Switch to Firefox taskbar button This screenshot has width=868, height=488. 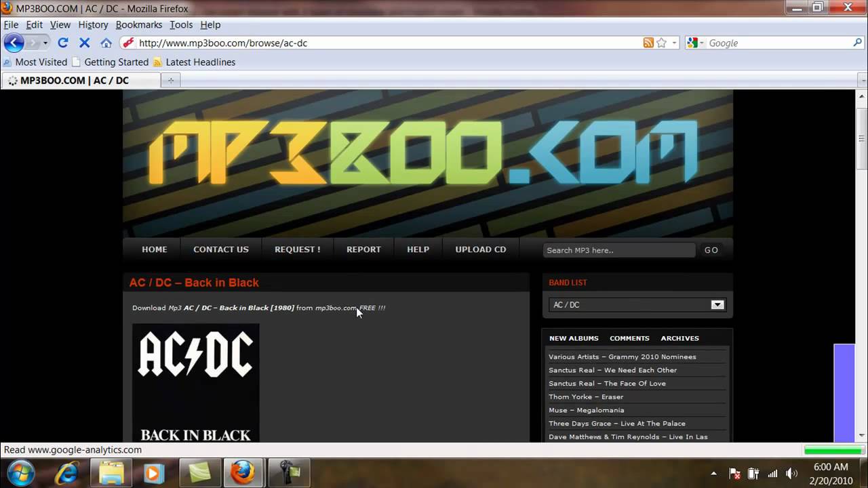click(243, 472)
